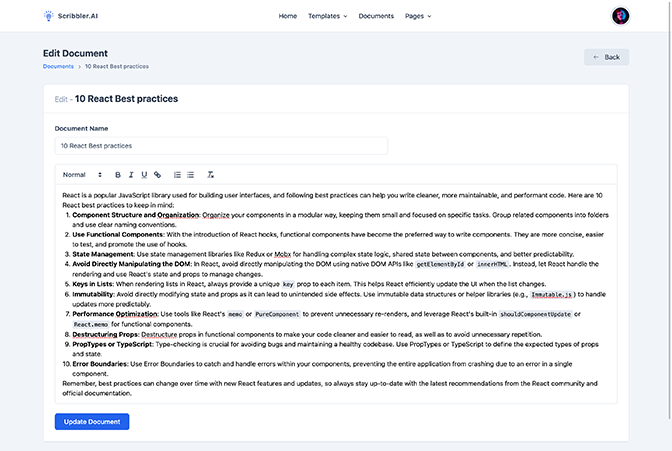Screen dimensions: 672x451
Task: Click the React.memo code snippet
Action: pos(91,325)
